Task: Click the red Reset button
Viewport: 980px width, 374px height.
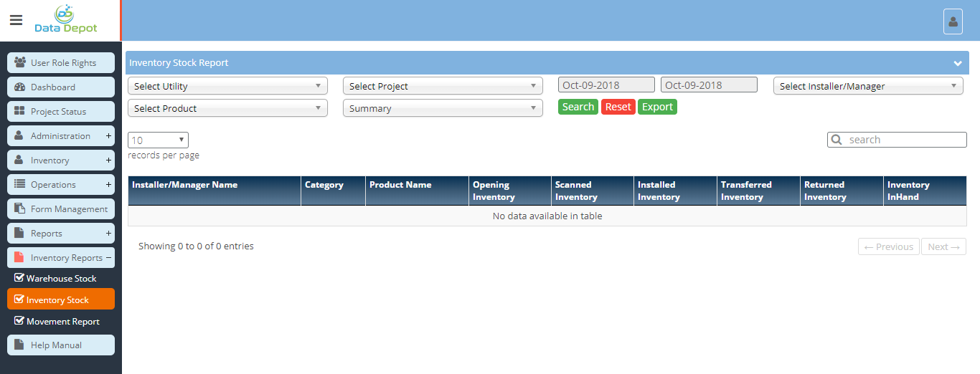Action: 618,107
